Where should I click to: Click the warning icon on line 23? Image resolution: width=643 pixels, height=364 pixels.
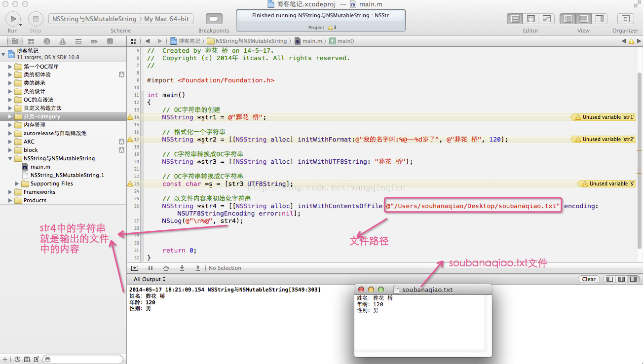pyautogui.click(x=130, y=184)
